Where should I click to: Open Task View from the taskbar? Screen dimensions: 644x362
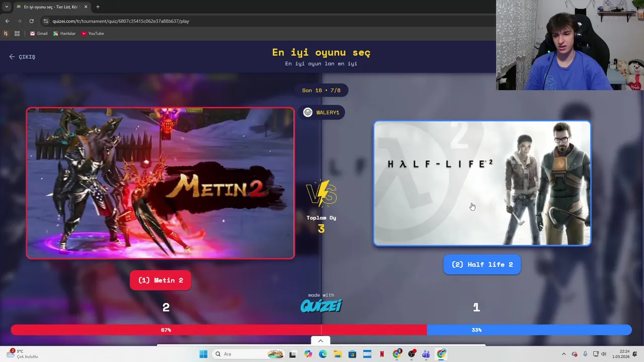click(x=293, y=354)
